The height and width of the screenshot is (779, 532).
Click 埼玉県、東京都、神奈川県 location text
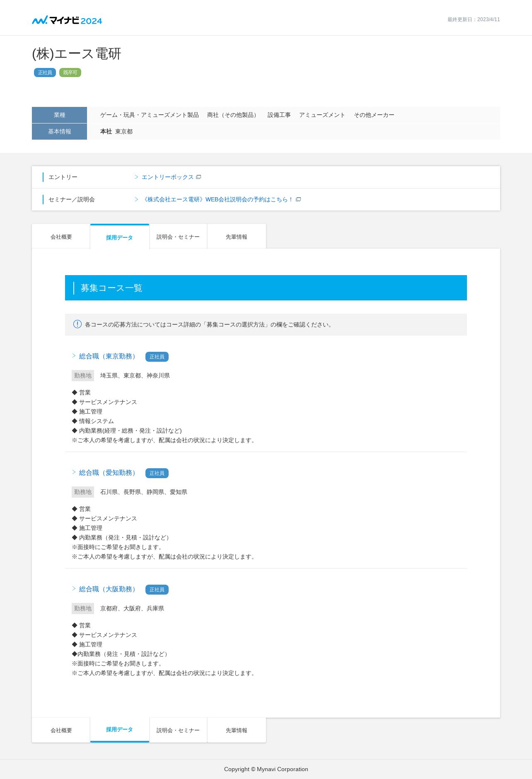click(135, 375)
